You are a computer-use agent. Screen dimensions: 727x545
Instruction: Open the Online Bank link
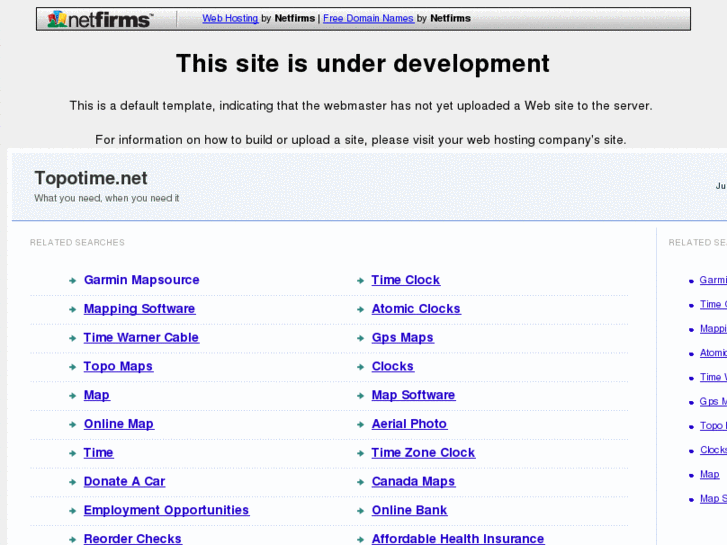409,510
